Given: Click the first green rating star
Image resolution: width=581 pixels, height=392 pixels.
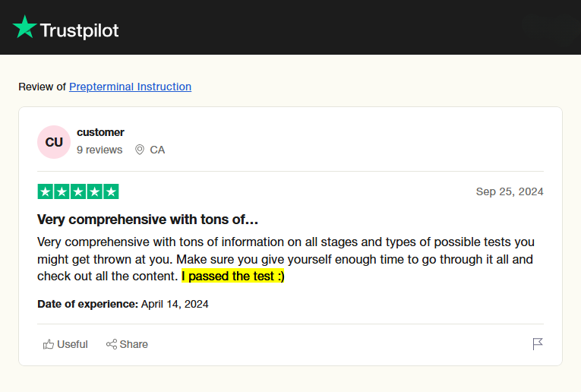Looking at the screenshot, I should coord(45,191).
